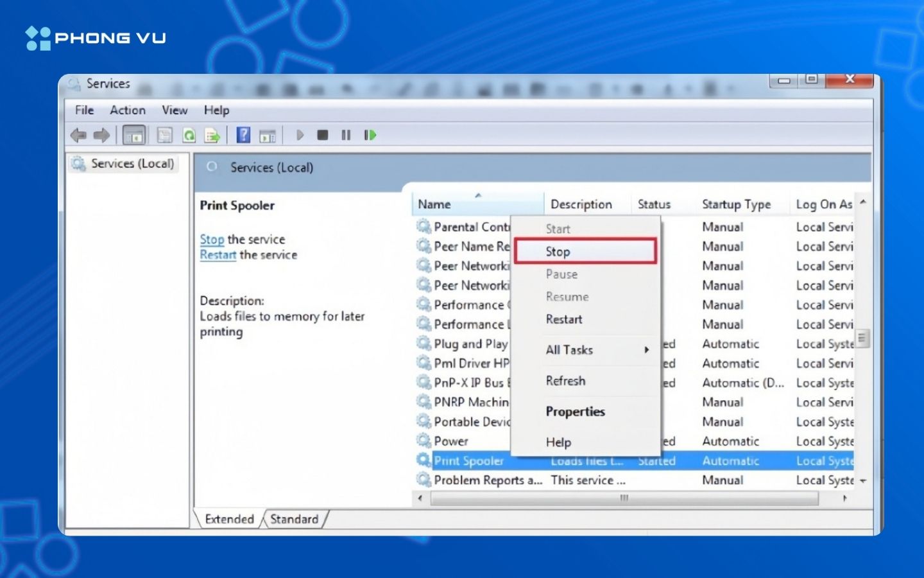Image resolution: width=924 pixels, height=578 pixels.
Task: Click the Back arrow in toolbar
Action: pyautogui.click(x=78, y=135)
